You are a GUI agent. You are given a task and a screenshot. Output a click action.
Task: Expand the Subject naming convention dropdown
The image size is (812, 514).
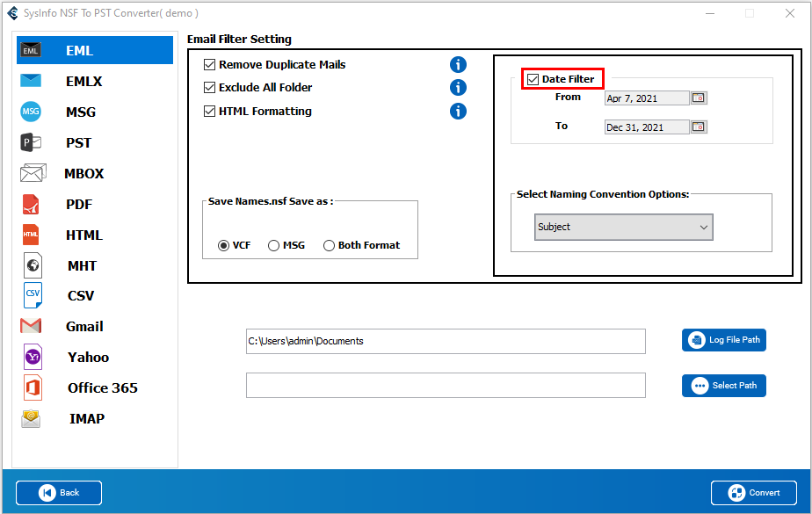623,227
